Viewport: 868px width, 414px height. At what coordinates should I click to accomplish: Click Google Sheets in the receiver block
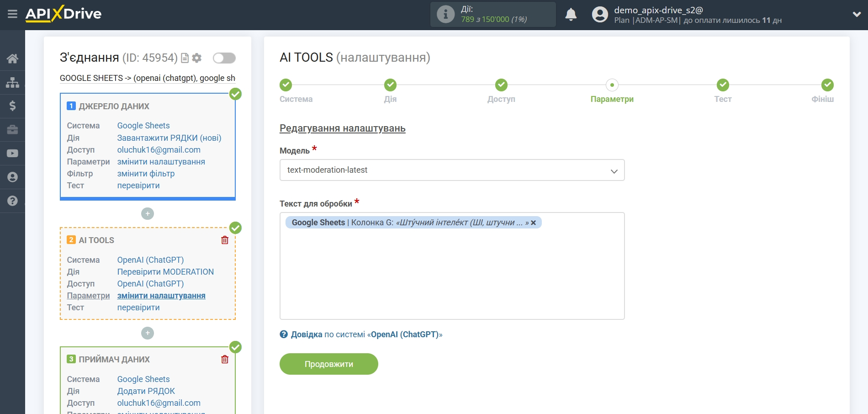[x=143, y=379]
